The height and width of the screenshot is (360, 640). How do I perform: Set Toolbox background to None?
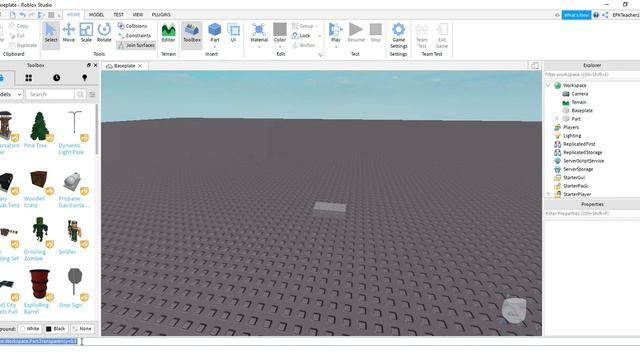pyautogui.click(x=82, y=329)
